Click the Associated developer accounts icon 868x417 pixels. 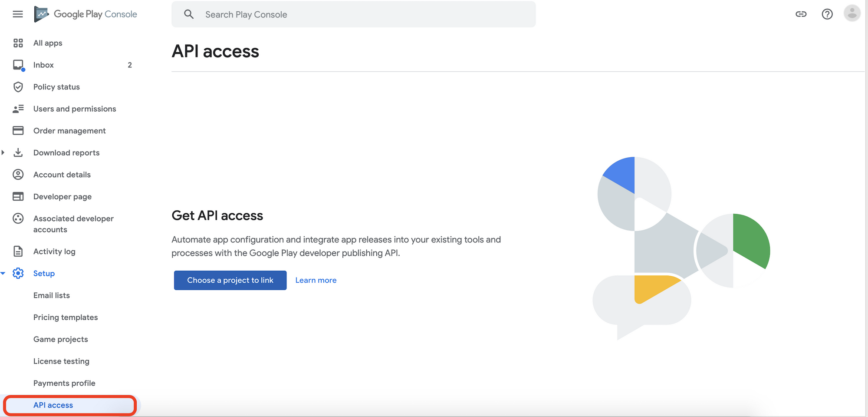(18, 218)
